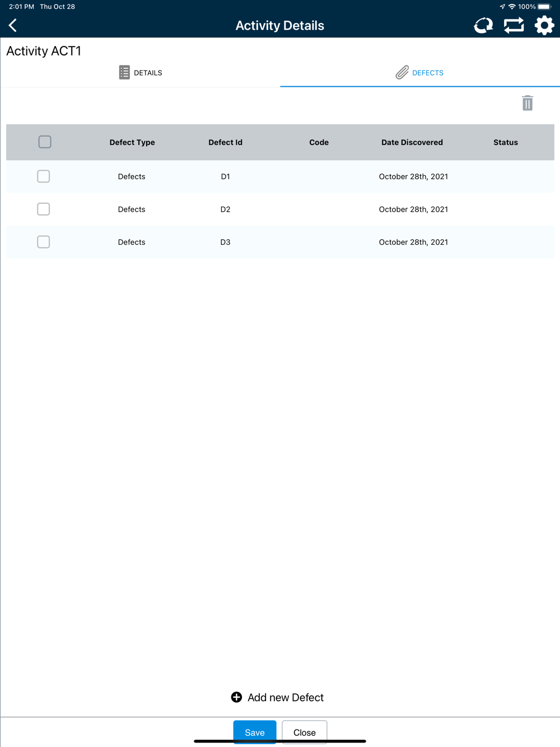Open settings gear icon
Viewport: 560px width, 747px height.
pyautogui.click(x=544, y=25)
